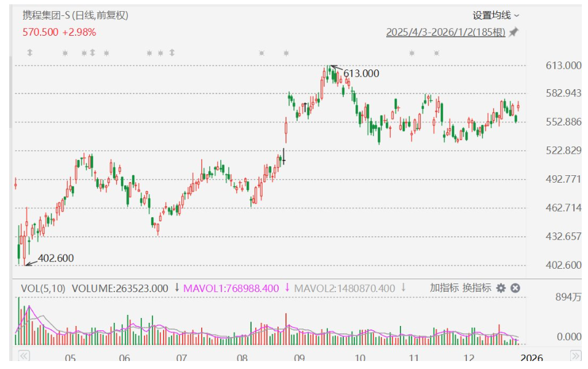Click the MAVOL2 moving average value
Screen dimensions: 588x369
tap(344, 288)
